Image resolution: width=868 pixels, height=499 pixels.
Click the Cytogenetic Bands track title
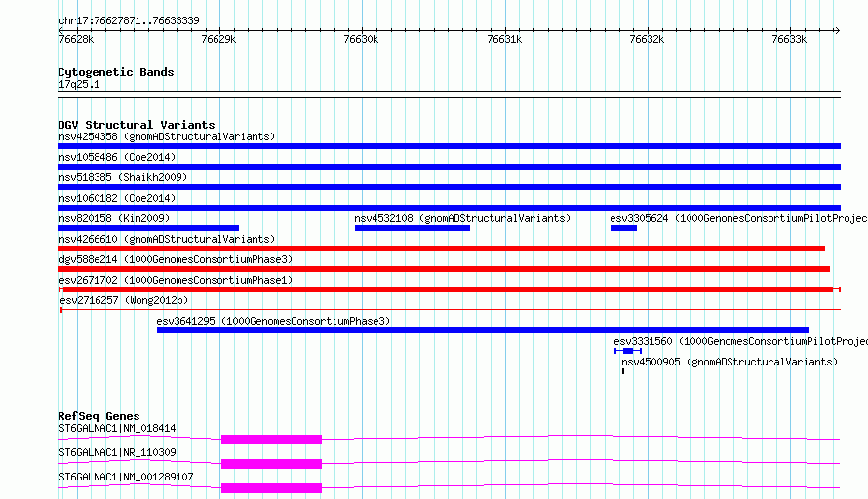click(116, 72)
